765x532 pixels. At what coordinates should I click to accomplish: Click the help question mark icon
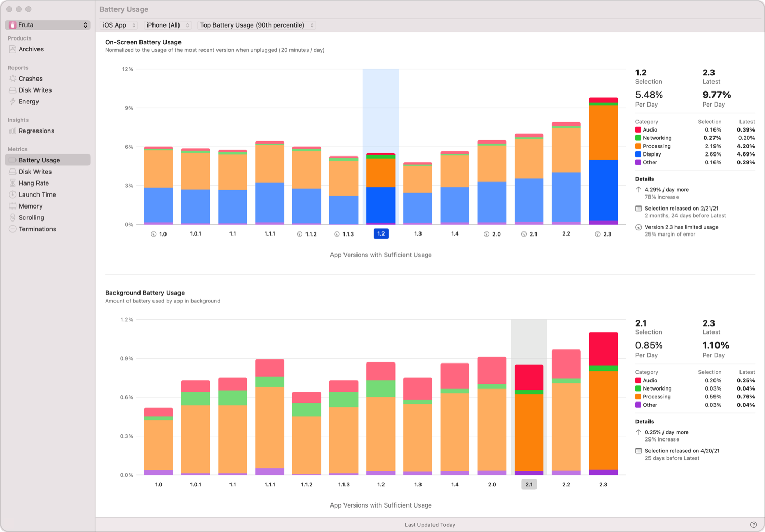(753, 525)
